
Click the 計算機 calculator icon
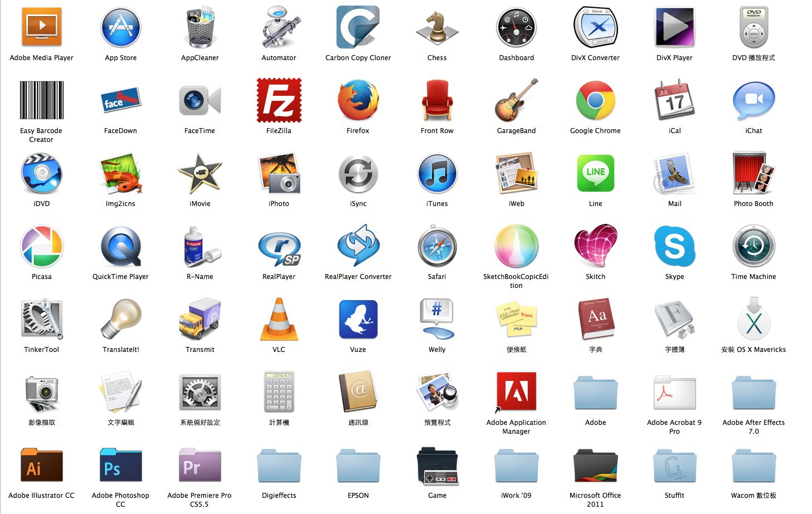click(279, 392)
